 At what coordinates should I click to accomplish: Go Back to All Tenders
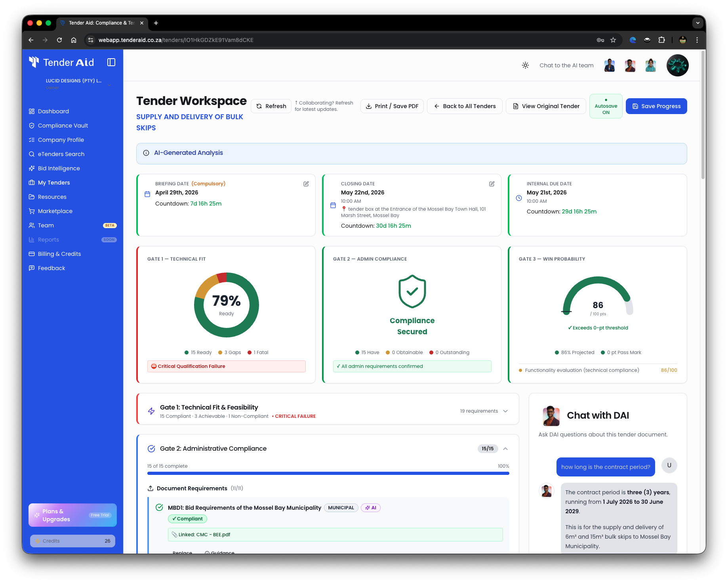click(x=465, y=106)
